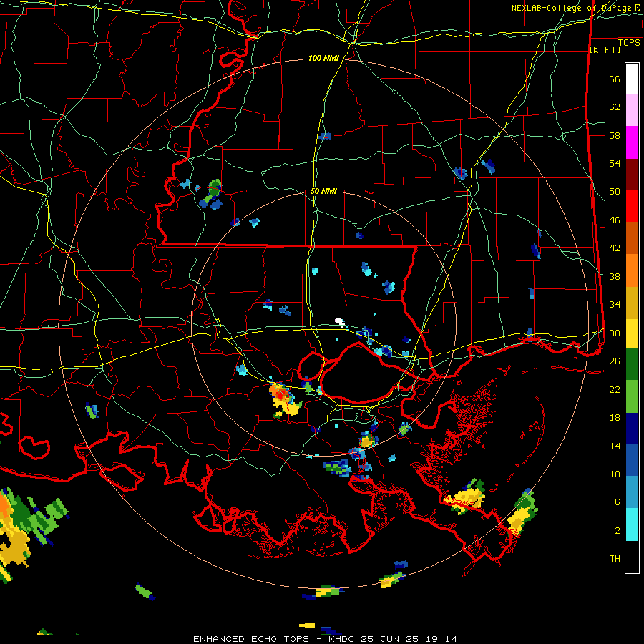
Task: Click the "22" scale value
Action: tap(615, 389)
